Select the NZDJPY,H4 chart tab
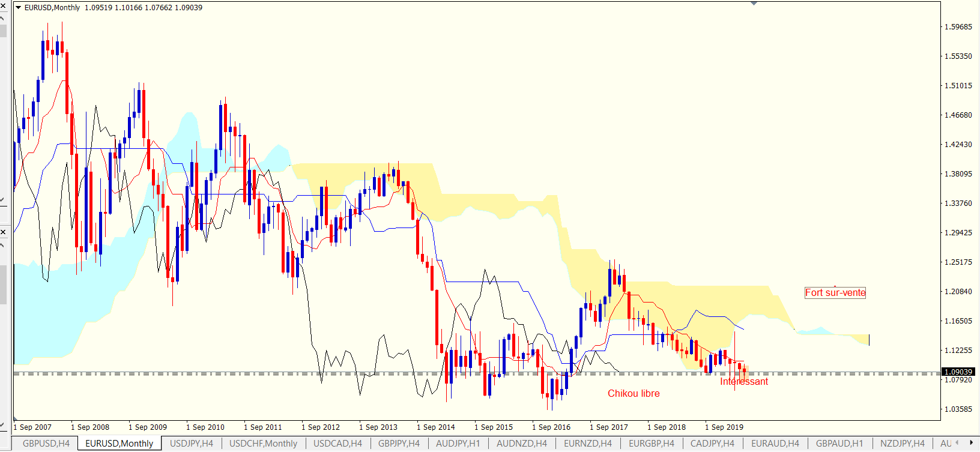The image size is (980, 452). coord(902,444)
